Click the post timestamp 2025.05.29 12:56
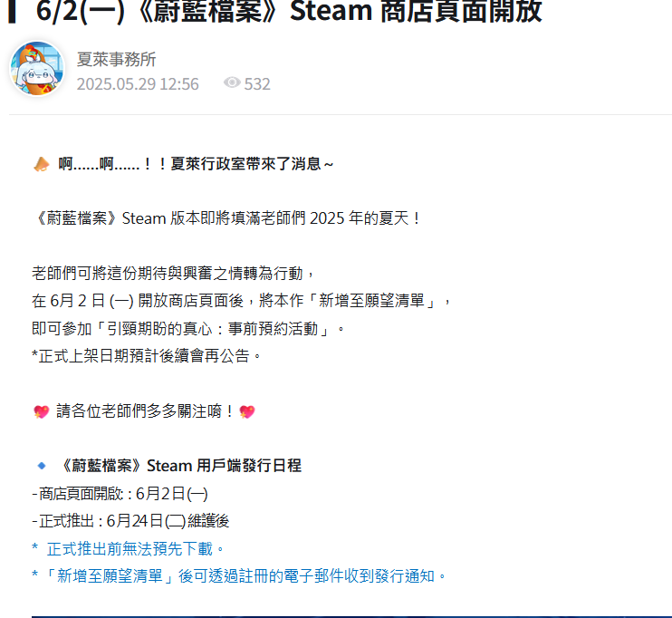 [x=138, y=84]
